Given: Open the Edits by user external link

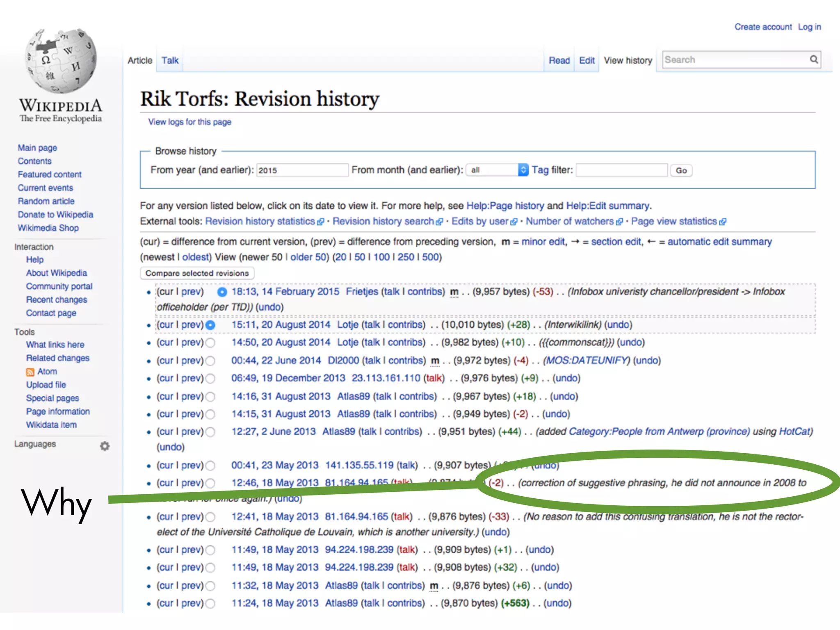Looking at the screenshot, I should click(x=479, y=221).
